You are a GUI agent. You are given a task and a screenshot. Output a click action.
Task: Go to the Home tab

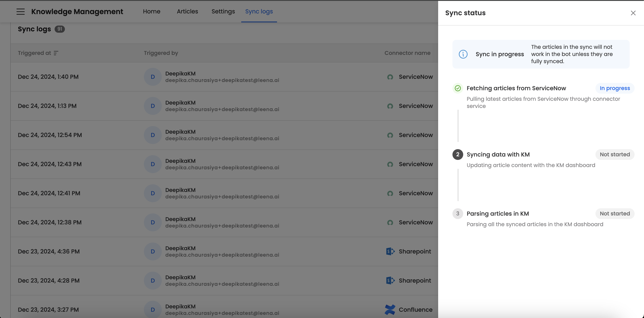151,11
